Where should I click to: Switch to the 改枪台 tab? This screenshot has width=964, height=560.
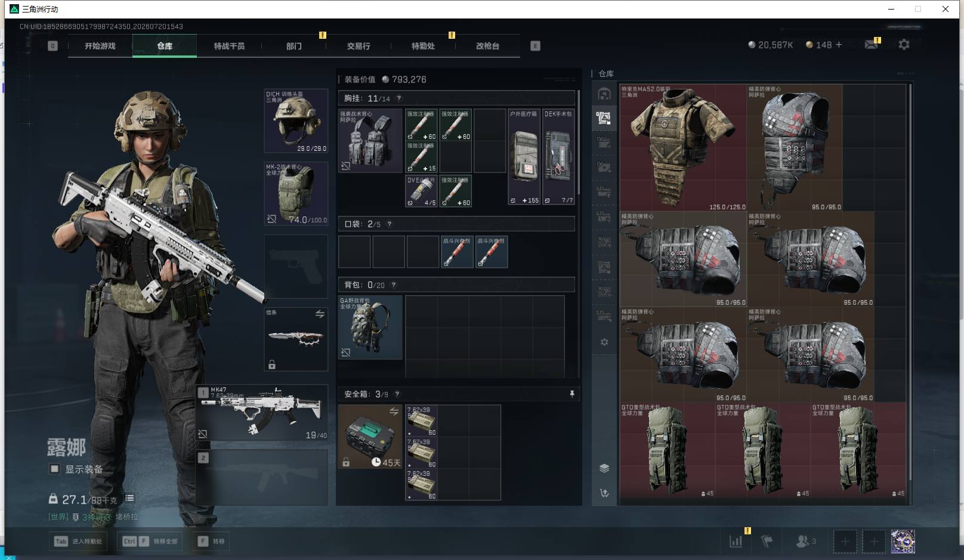(487, 46)
